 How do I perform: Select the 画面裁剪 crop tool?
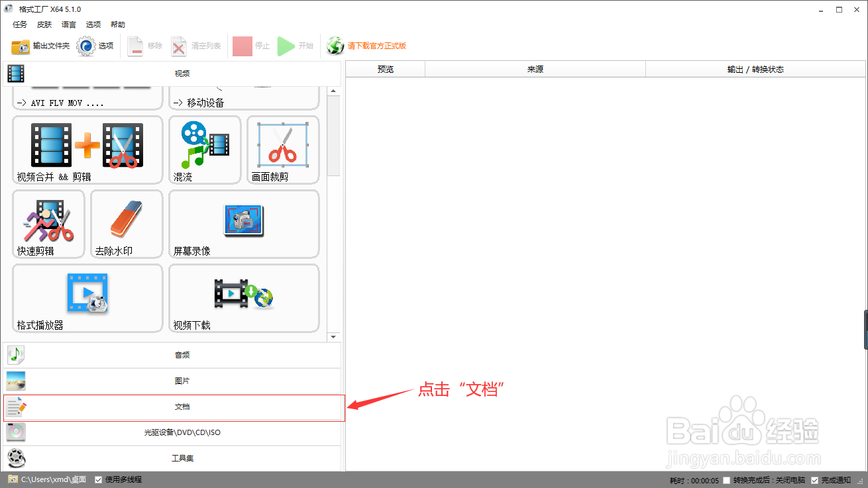[283, 150]
